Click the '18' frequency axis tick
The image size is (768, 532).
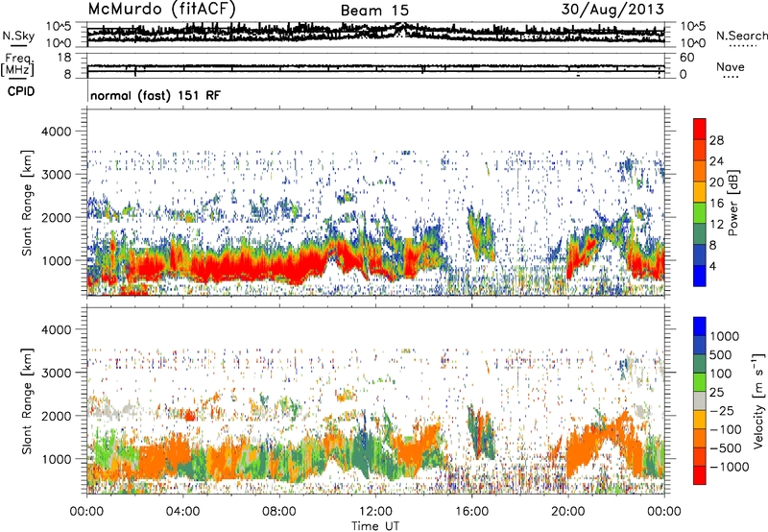click(64, 58)
